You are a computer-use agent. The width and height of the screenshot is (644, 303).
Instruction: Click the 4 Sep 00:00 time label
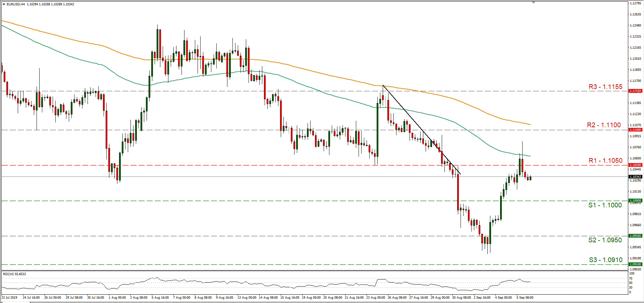[x=503, y=298]
